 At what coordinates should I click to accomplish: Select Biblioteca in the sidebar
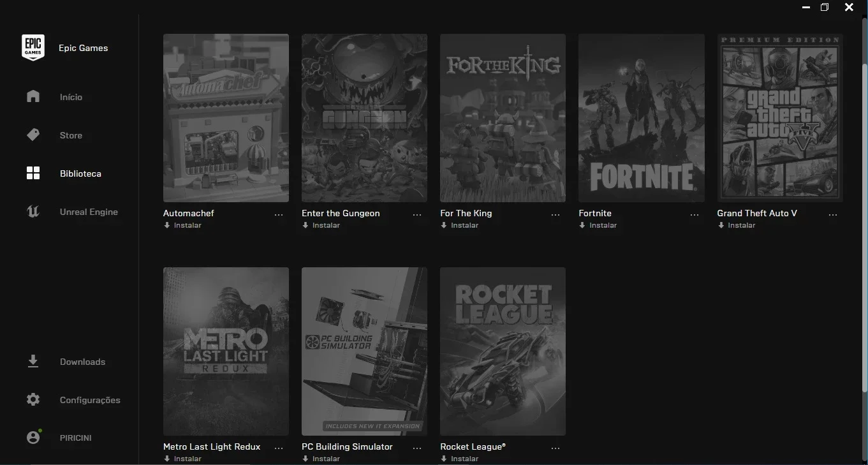tap(80, 173)
